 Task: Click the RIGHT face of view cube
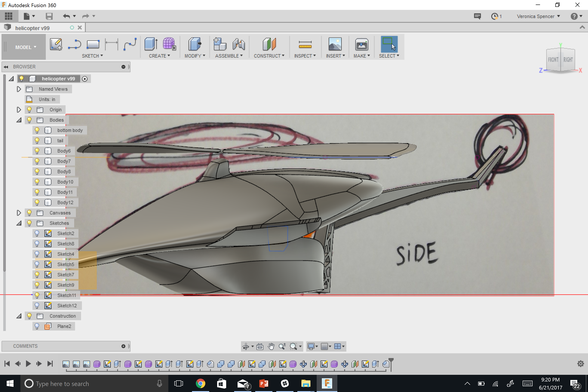(x=568, y=60)
